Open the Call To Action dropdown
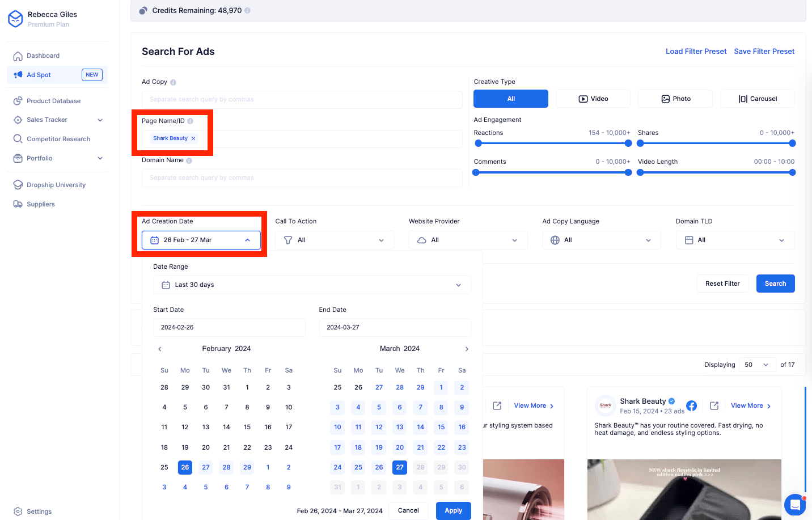Viewport: 812px width, 520px height. (x=334, y=240)
